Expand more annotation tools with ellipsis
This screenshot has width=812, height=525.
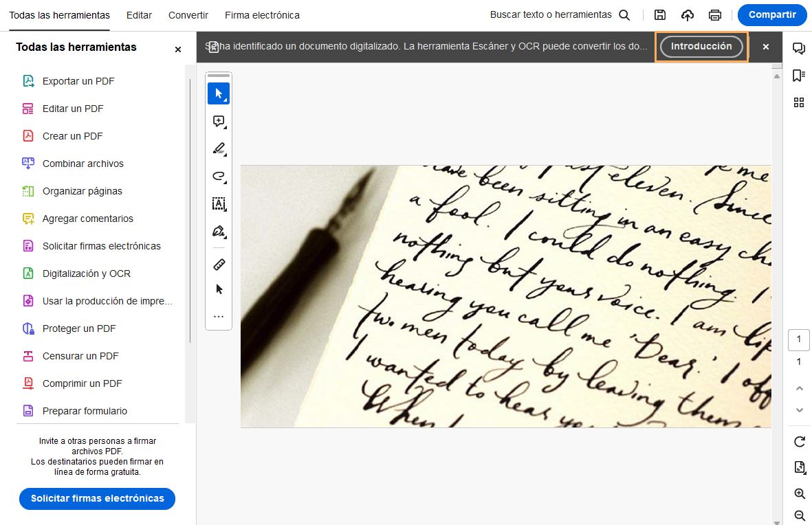[x=219, y=316]
